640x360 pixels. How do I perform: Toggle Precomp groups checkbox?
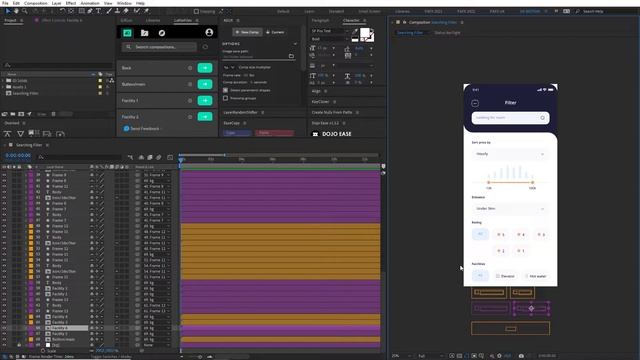225,98
